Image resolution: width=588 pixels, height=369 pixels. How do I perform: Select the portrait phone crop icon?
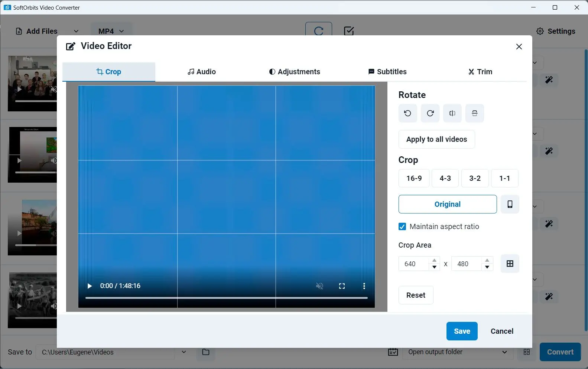pyautogui.click(x=510, y=204)
